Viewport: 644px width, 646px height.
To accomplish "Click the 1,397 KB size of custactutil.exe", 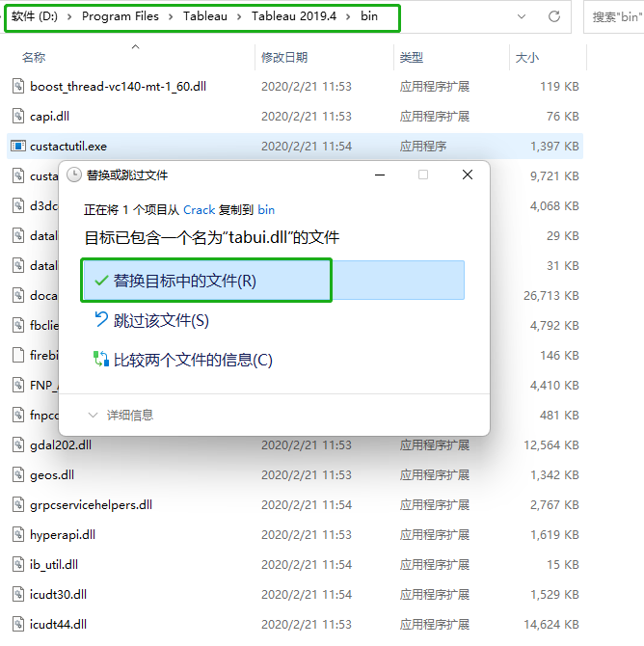I will tap(554, 147).
